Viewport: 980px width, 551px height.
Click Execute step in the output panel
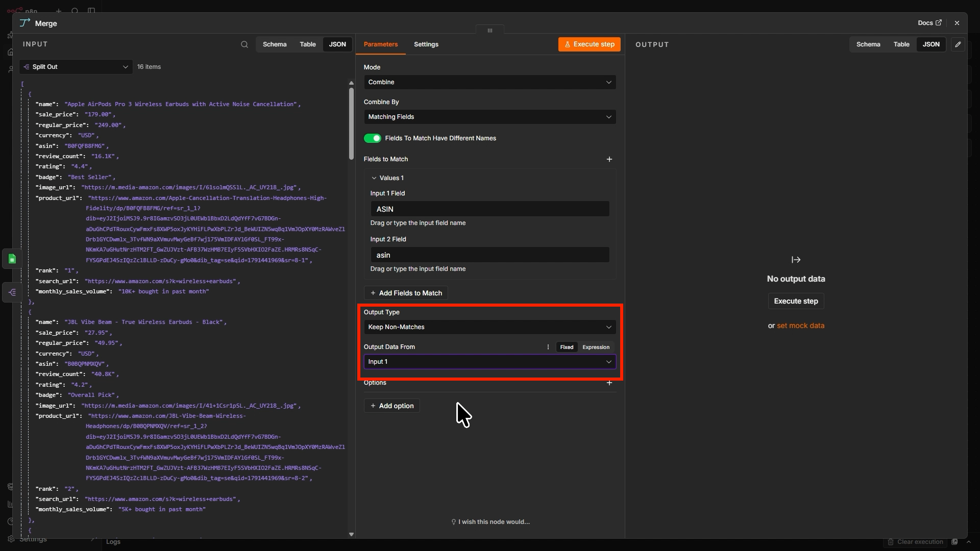click(796, 301)
